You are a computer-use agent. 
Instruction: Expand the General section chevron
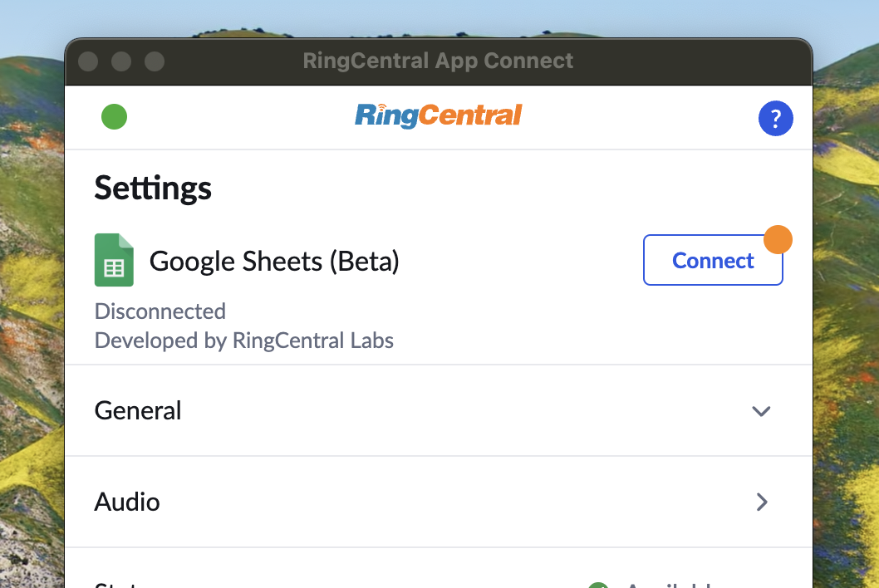coord(761,411)
